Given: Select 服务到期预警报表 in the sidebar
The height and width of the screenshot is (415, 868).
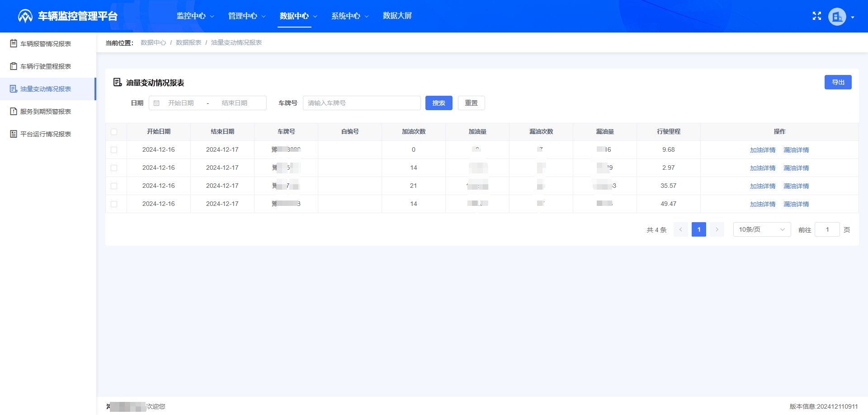Looking at the screenshot, I should tap(48, 112).
